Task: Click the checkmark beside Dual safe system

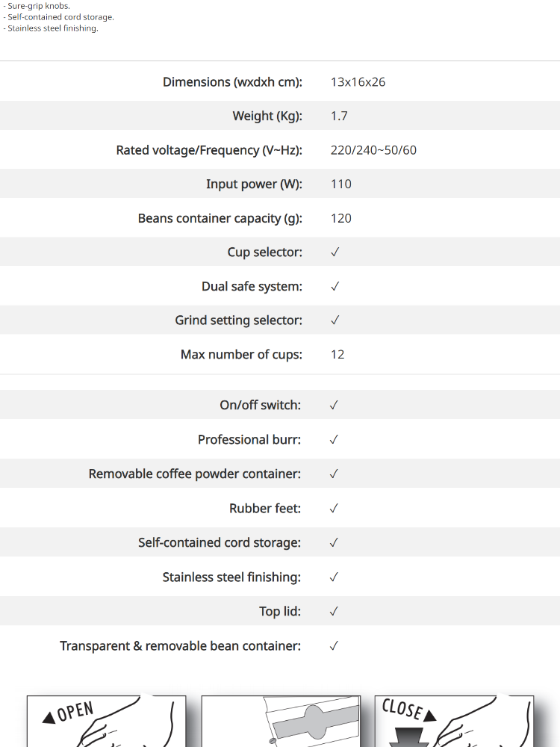Action: point(335,286)
